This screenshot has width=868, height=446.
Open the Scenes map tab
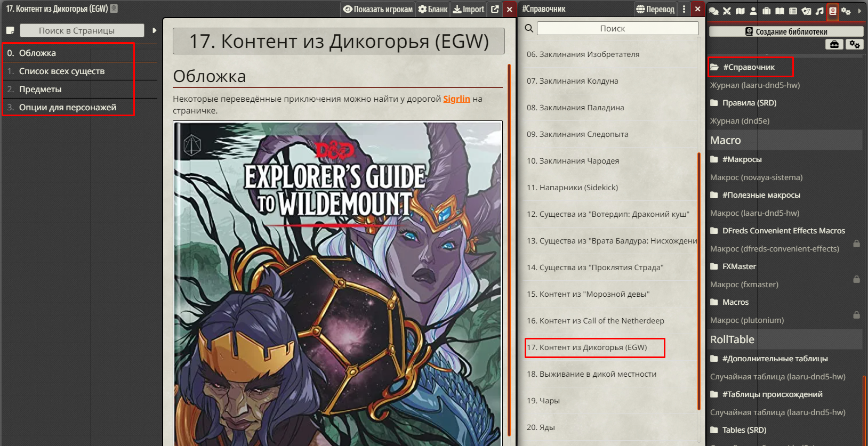click(740, 11)
